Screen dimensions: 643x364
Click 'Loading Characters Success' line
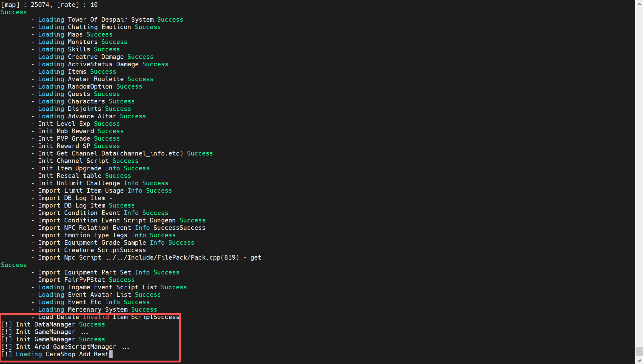coord(83,101)
